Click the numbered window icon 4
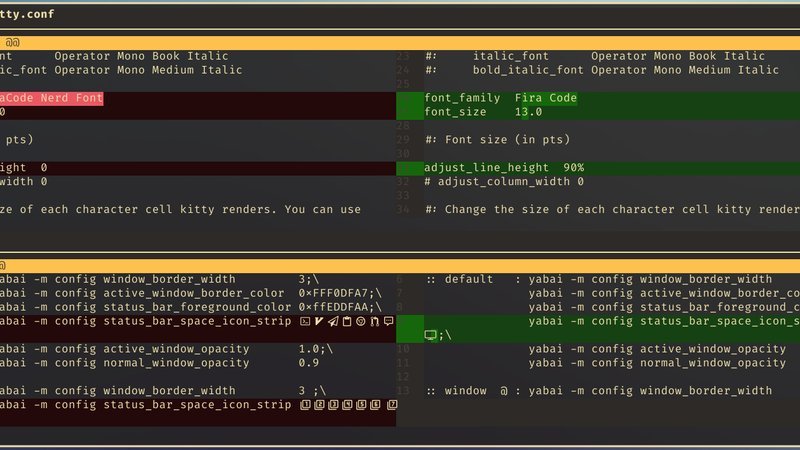The height and width of the screenshot is (450, 800). pos(346,405)
